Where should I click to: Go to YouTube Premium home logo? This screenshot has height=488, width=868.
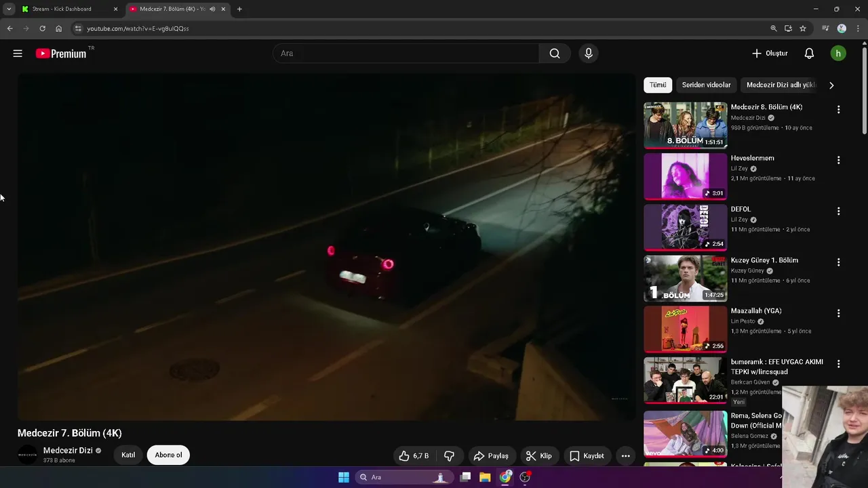click(x=61, y=54)
